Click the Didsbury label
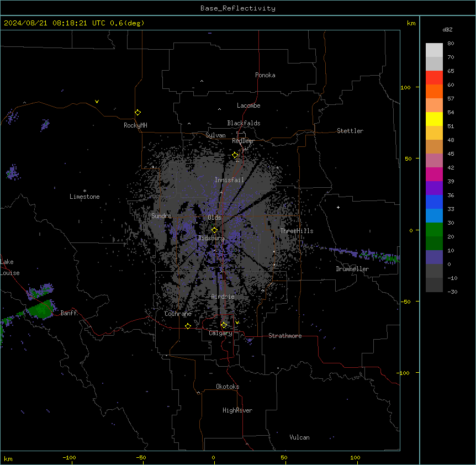 [x=211, y=238]
